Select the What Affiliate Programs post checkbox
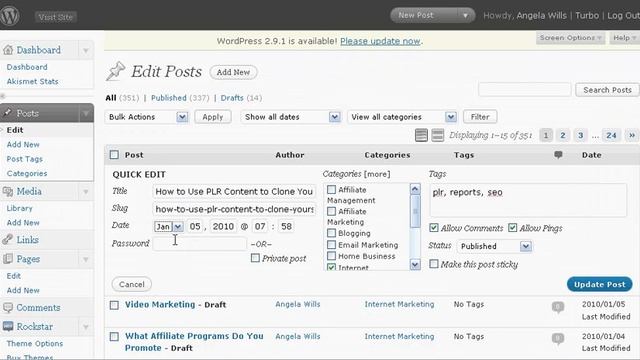Viewport: 640px width, 360px height. 114,337
